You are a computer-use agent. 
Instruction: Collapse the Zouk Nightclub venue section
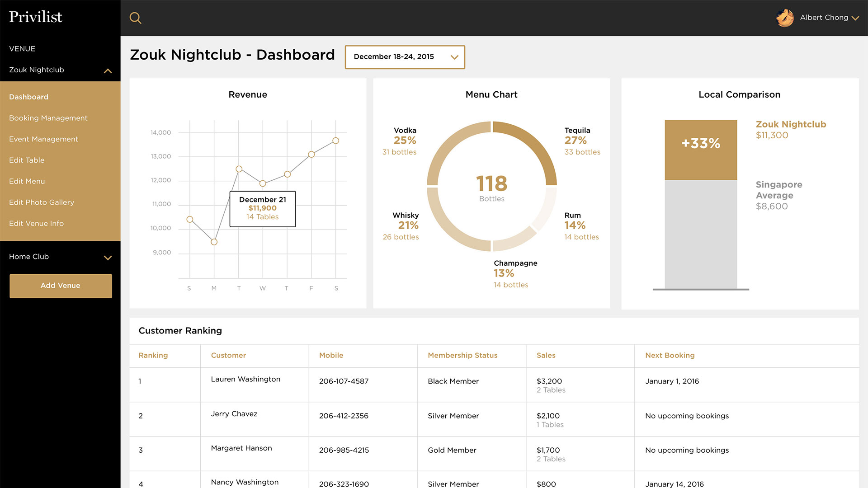[x=108, y=70]
